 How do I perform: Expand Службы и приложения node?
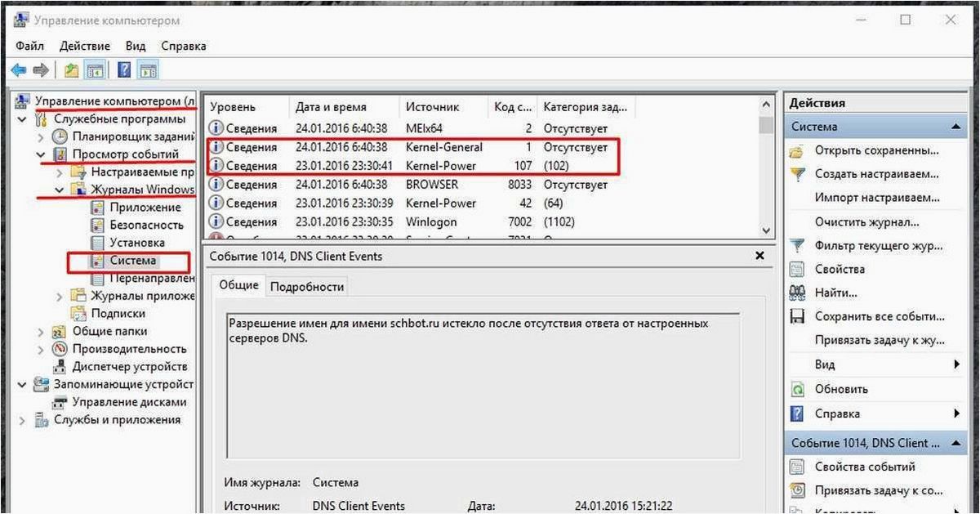point(22,420)
